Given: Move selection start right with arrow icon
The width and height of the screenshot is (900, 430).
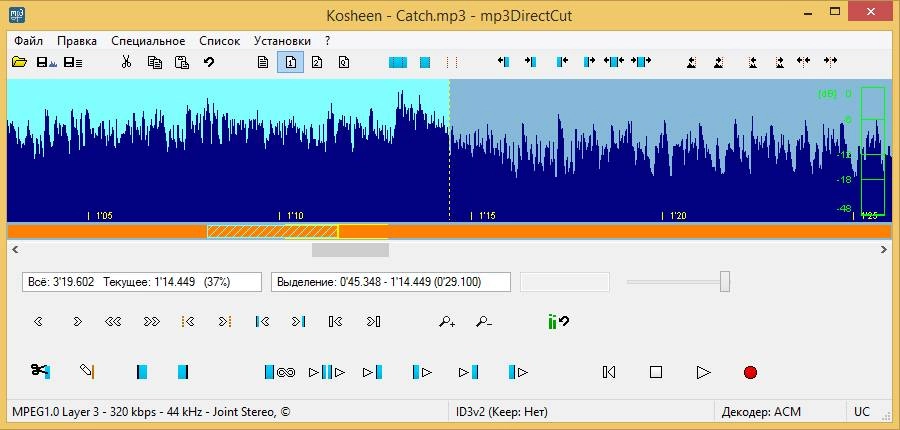Looking at the screenshot, I should [x=530, y=61].
